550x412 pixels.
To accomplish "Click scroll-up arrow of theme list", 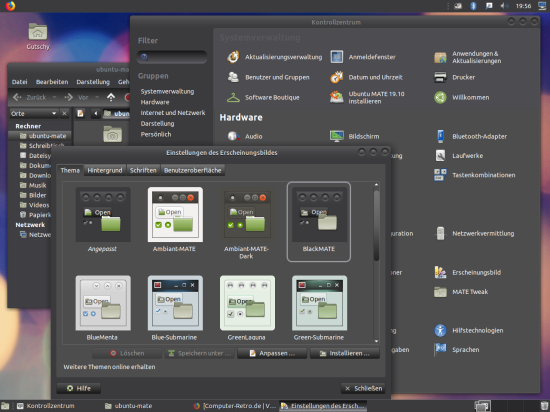I will pos(376,184).
